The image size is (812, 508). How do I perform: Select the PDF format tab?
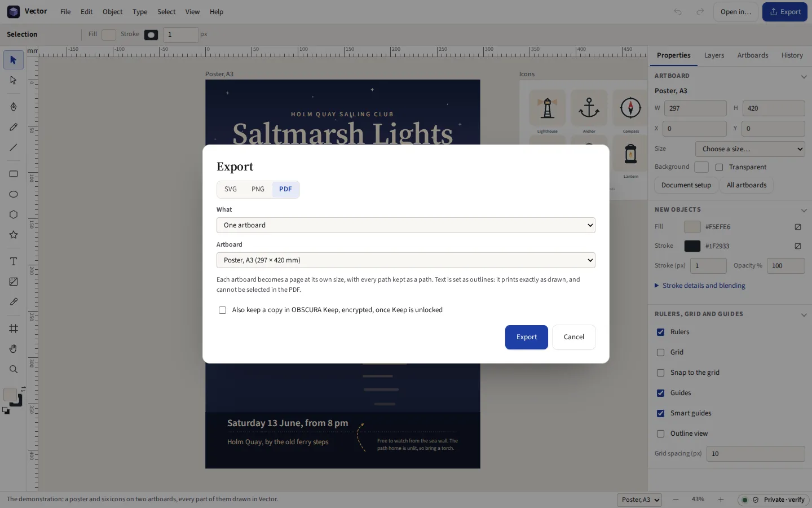coord(285,189)
